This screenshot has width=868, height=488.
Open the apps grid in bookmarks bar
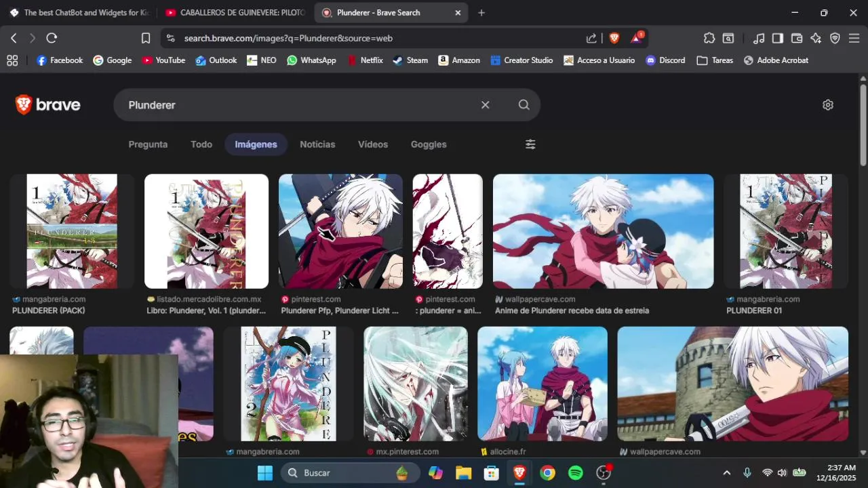(x=12, y=60)
